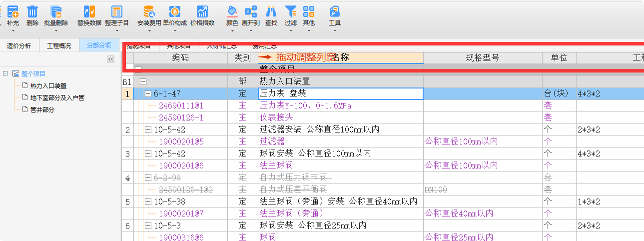Image resolution: width=644 pixels, height=241 pixels.
Task: Click spec cell 公称直径25mm以内
Action: [483, 237]
